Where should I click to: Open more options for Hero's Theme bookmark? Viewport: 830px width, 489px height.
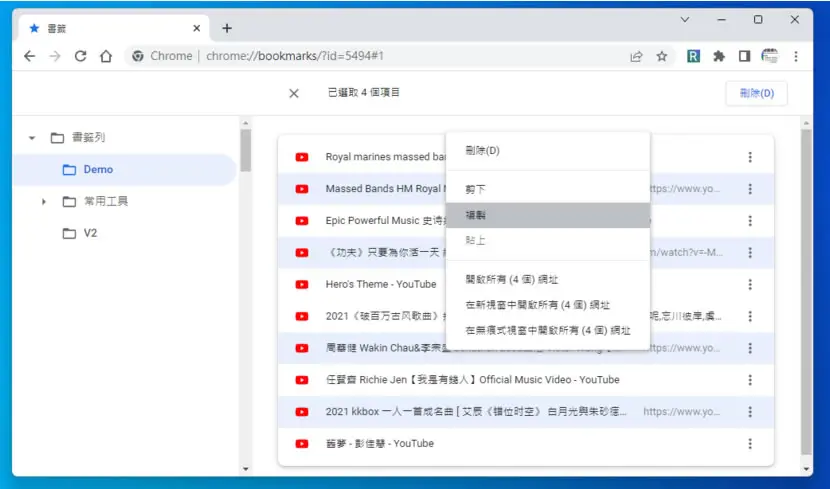coord(750,285)
